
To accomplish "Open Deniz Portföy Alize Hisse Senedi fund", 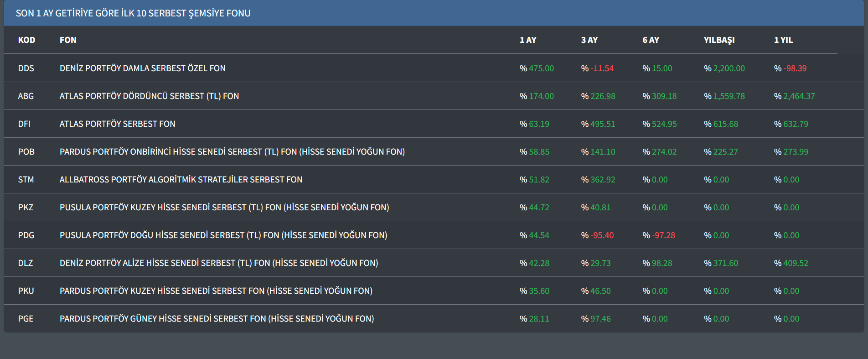I will pos(219,263).
